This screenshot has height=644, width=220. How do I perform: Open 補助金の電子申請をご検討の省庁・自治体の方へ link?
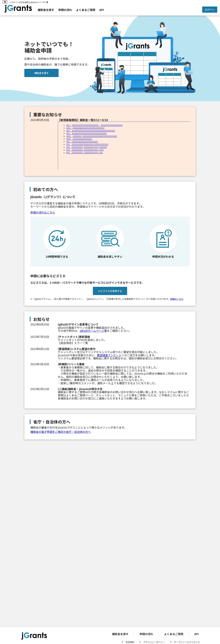[x=60, y=432]
